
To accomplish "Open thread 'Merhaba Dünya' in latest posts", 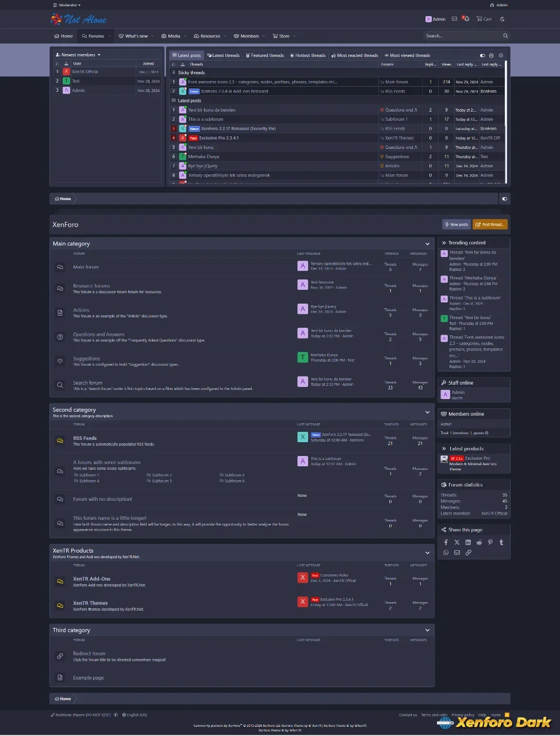I will pyautogui.click(x=204, y=156).
